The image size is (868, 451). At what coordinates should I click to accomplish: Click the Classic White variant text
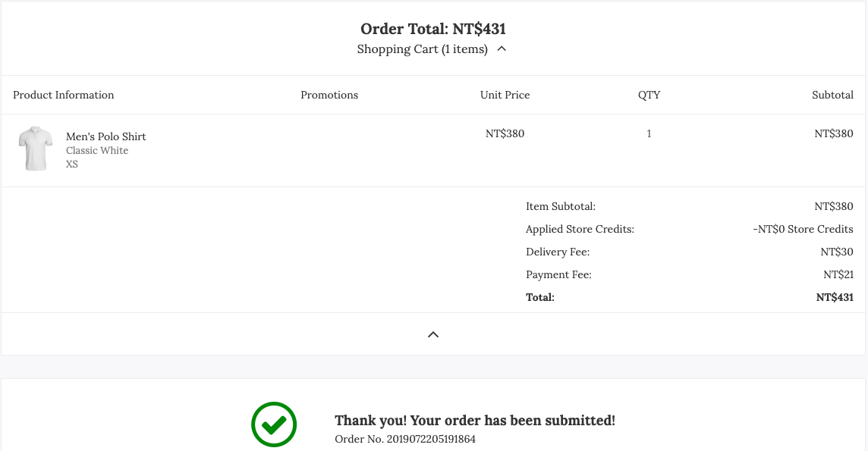tap(97, 150)
